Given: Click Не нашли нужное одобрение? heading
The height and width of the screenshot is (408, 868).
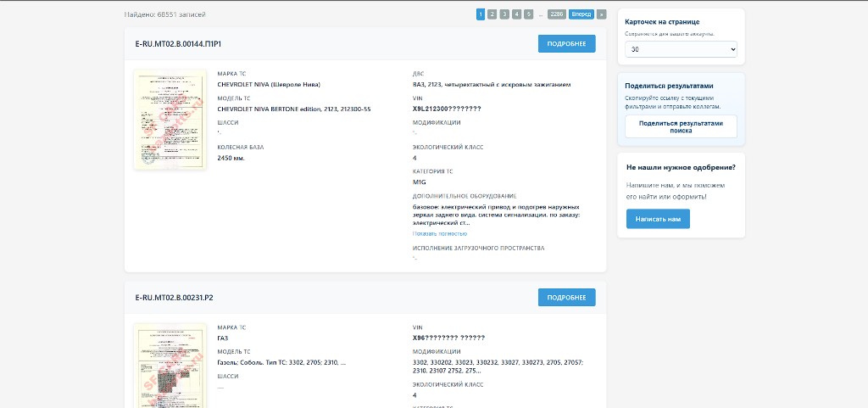Looking at the screenshot, I should pos(681,167).
